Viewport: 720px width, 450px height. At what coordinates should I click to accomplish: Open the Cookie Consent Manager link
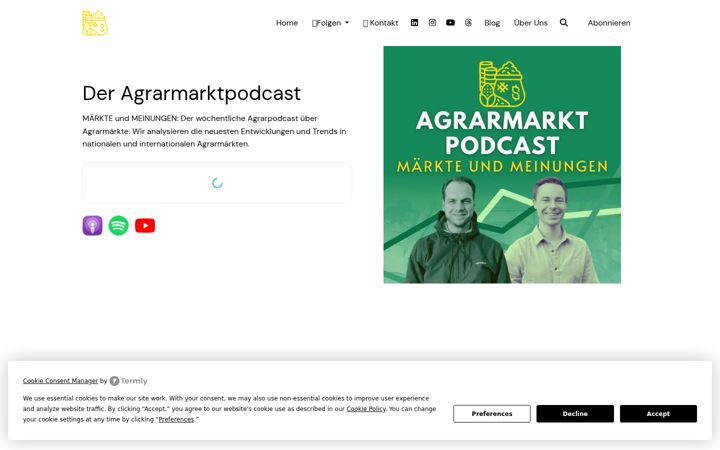click(x=60, y=381)
